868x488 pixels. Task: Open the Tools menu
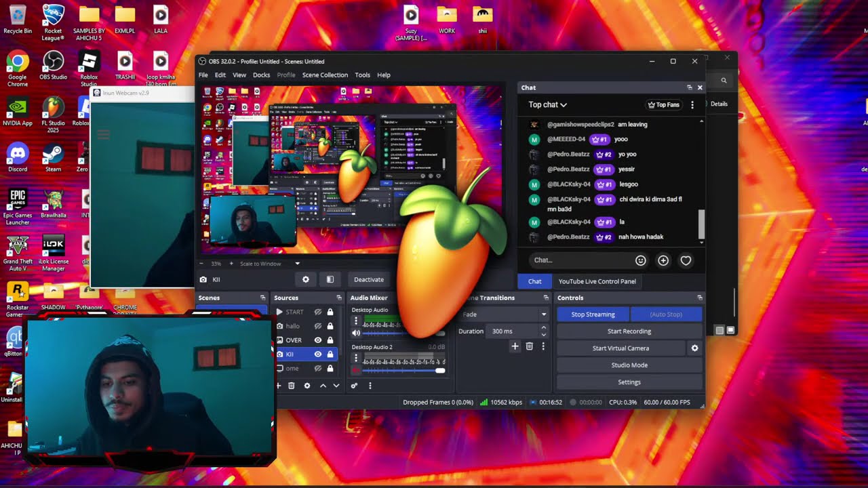(363, 75)
